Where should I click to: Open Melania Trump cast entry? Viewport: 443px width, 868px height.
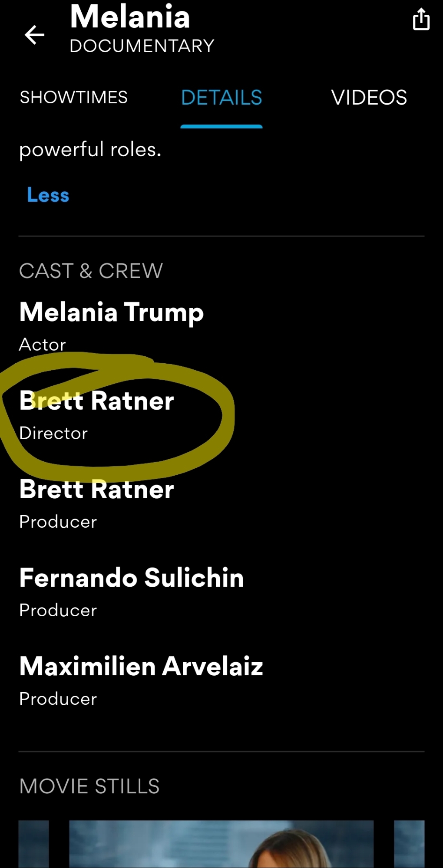click(x=112, y=312)
